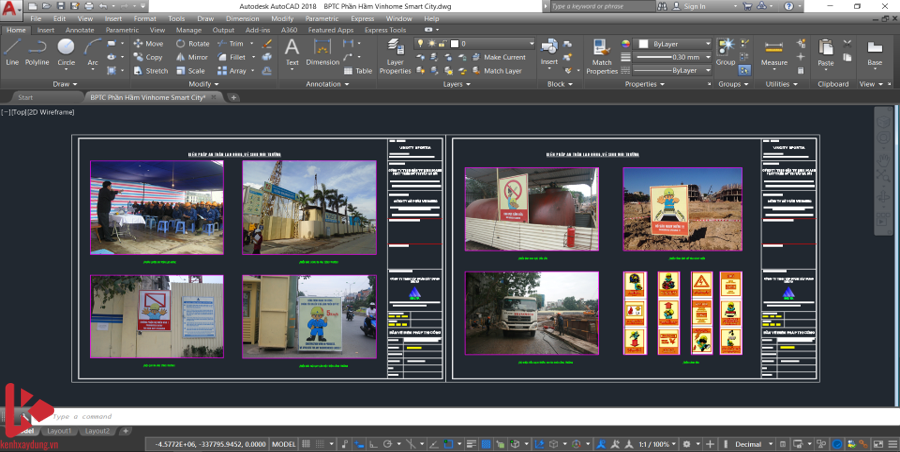This screenshot has width=900, height=452.
Task: Click the Make Current layer button
Action: point(504,57)
